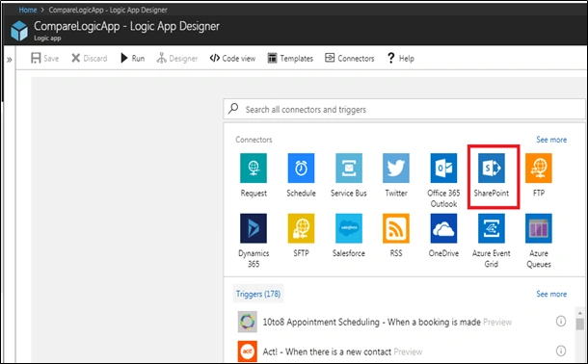Select 10to8 'When a booking is made' trigger
Image resolution: width=588 pixels, height=364 pixels.
pyautogui.click(x=387, y=322)
